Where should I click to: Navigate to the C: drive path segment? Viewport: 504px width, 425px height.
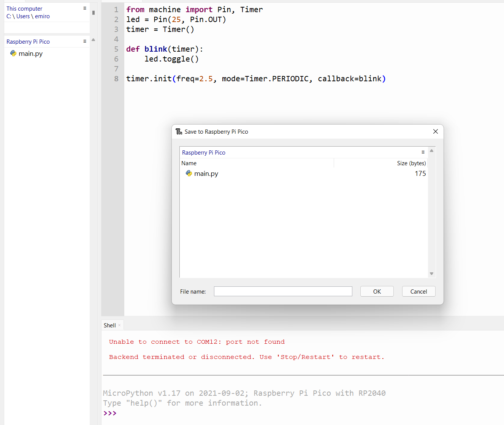[9, 16]
